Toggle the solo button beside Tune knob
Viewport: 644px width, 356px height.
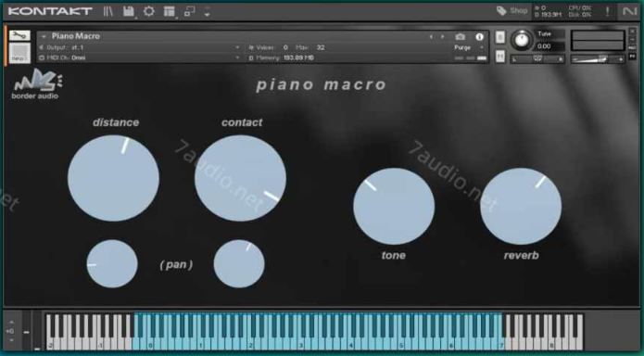[x=499, y=37]
